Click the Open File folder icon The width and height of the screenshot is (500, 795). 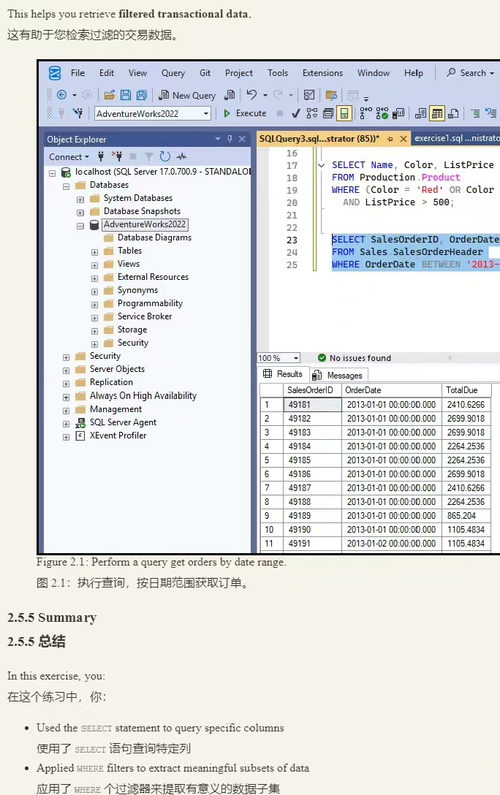109,95
